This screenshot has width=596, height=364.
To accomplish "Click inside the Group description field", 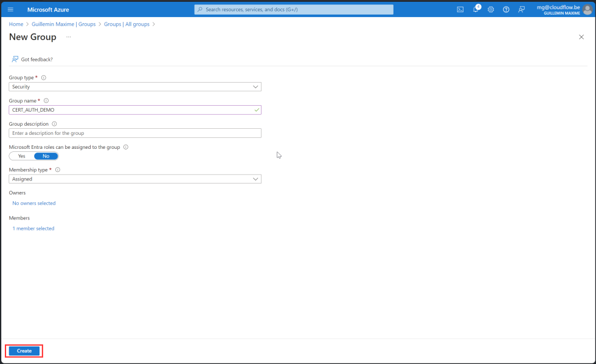I will click(135, 132).
